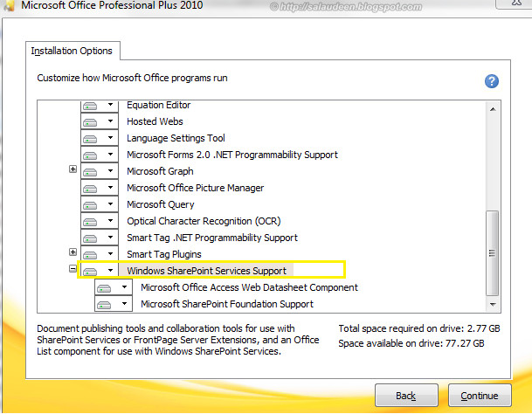
Task: Open dropdown arrow for Access Web Datasheet Component
Action: tap(125, 286)
